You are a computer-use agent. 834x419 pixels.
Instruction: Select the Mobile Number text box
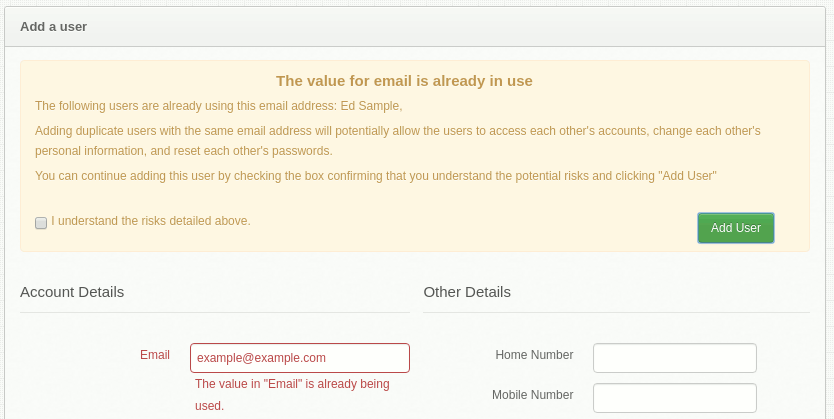674,398
